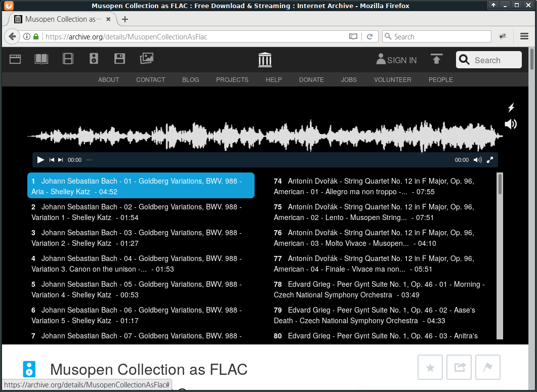Image resolution: width=537 pixels, height=392 pixels.
Task: Open the VOLUNTEER menu item
Action: [x=392, y=80]
